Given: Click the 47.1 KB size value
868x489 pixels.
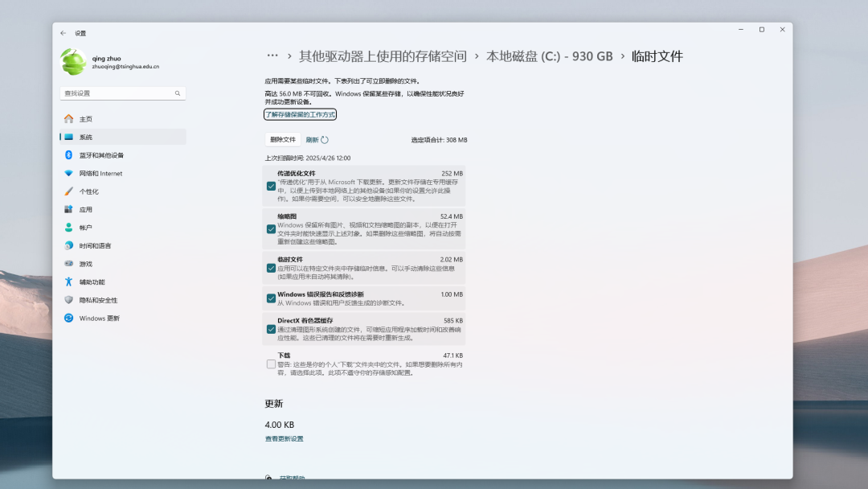Looking at the screenshot, I should point(452,355).
